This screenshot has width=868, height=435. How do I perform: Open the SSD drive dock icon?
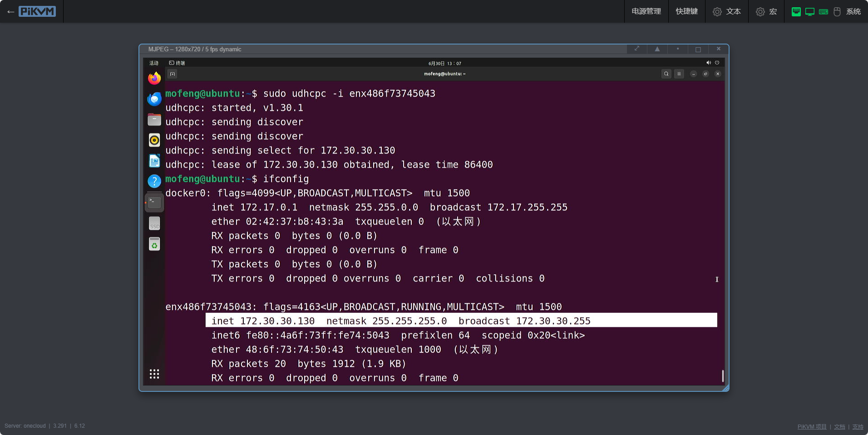[154, 223]
